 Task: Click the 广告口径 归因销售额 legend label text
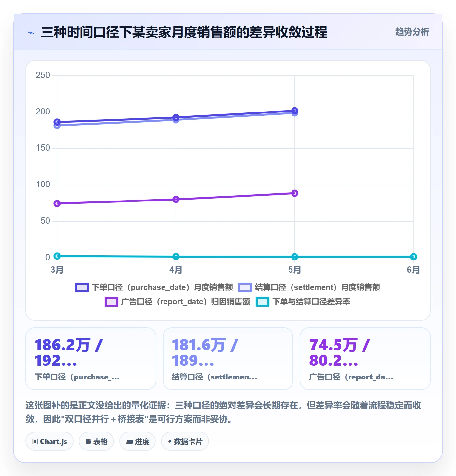(x=186, y=302)
